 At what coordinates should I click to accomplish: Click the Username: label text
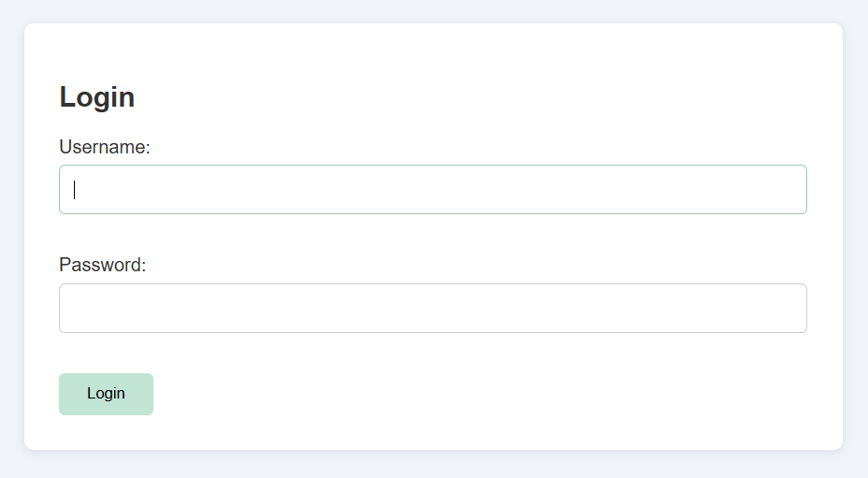[105, 147]
